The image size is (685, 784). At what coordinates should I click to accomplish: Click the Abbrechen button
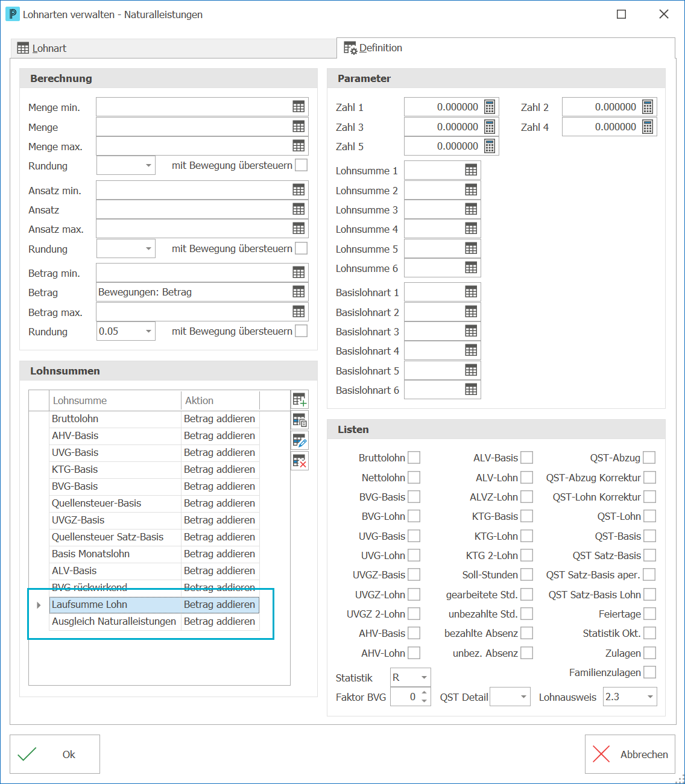(x=630, y=754)
